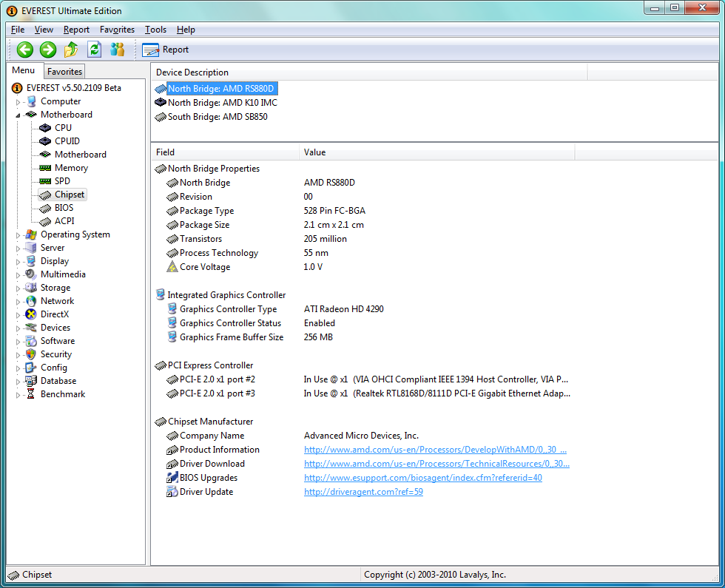The image size is (725, 588).
Task: Expand the Display tree node
Action: (x=18, y=262)
